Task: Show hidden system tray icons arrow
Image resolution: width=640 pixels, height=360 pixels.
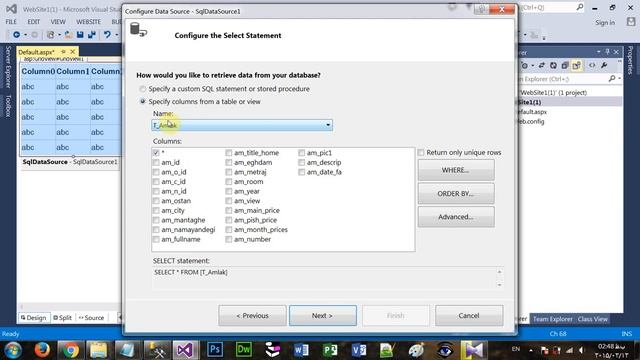Action: tap(531, 350)
